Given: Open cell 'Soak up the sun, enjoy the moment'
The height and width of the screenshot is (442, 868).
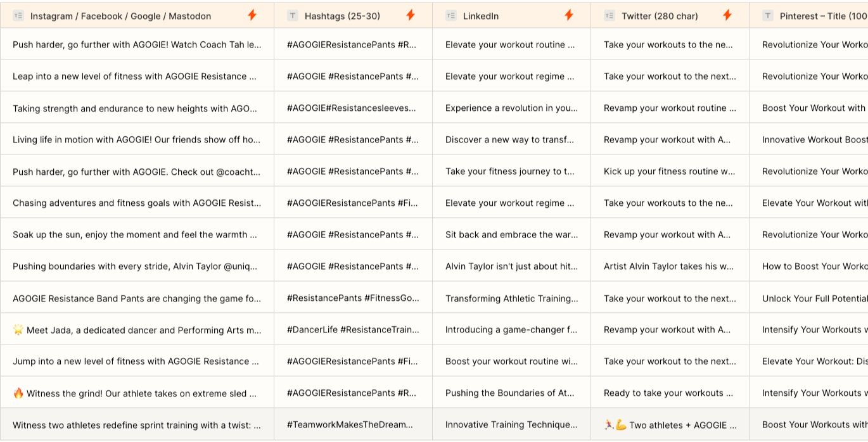Looking at the screenshot, I should pos(137,234).
